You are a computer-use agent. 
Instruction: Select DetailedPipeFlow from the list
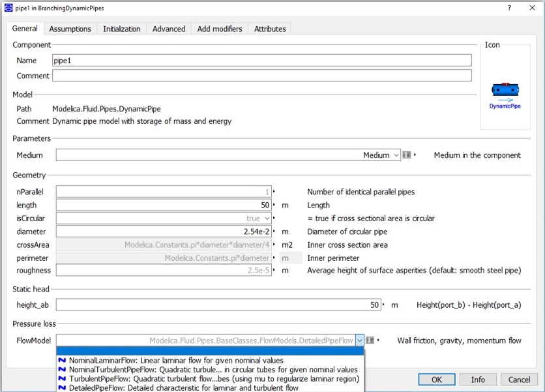tap(210, 387)
